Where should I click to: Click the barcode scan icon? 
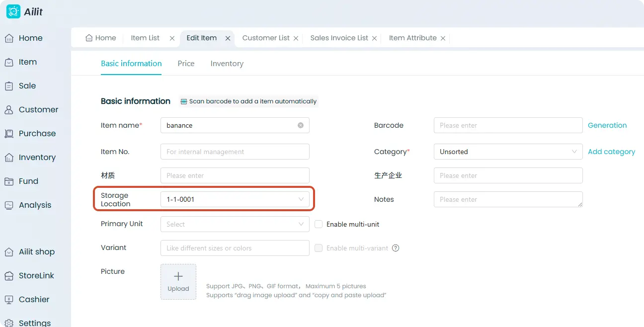(184, 101)
